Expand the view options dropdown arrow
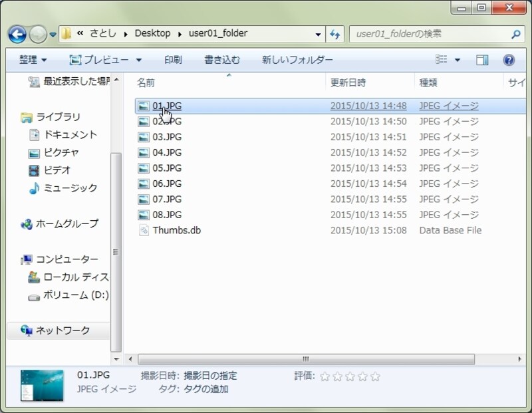Viewport: 532px width, 413px height. [458, 60]
